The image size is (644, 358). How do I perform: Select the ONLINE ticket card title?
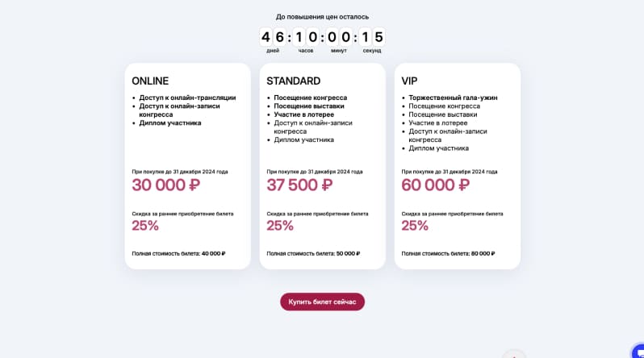(x=150, y=81)
